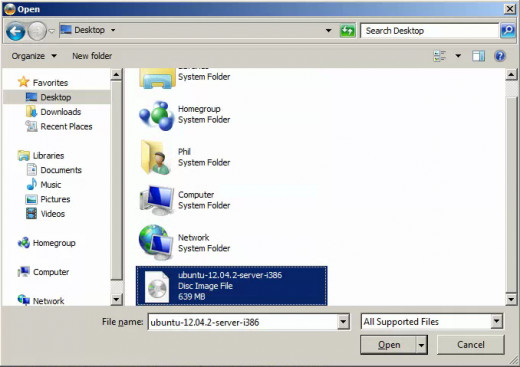Select Libraries in navigation pane

point(48,156)
